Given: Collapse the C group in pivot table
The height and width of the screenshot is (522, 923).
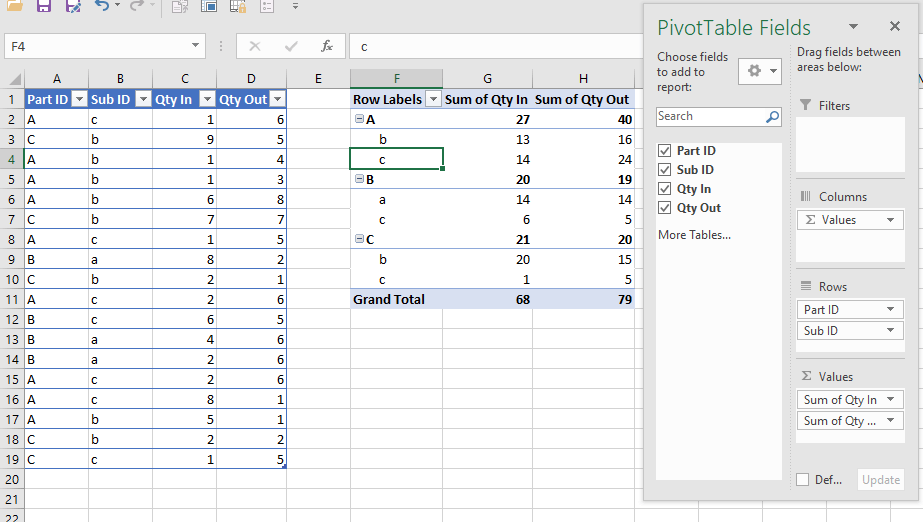Looking at the screenshot, I should [359, 239].
